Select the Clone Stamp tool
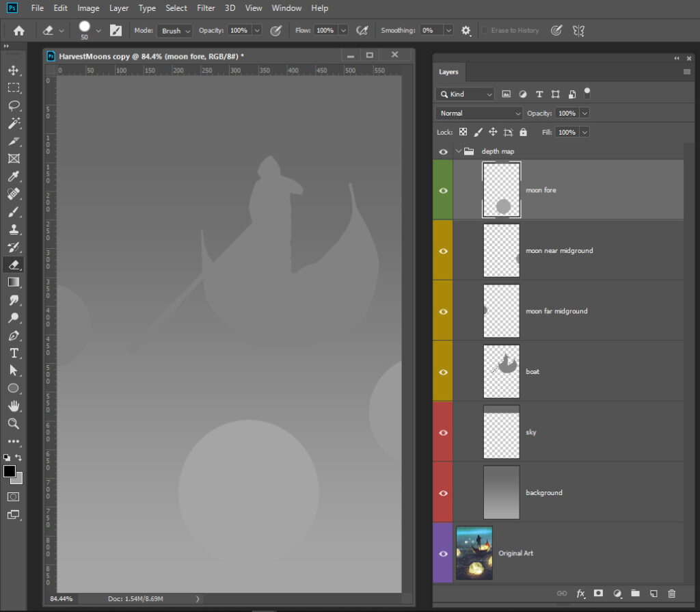The width and height of the screenshot is (700, 612). tap(13, 230)
